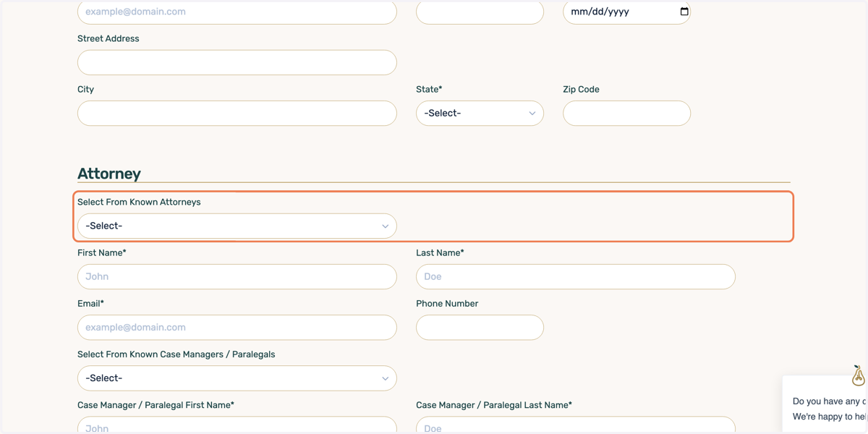This screenshot has width=868, height=434.
Task: Click the Attorney section heading
Action: [109, 174]
